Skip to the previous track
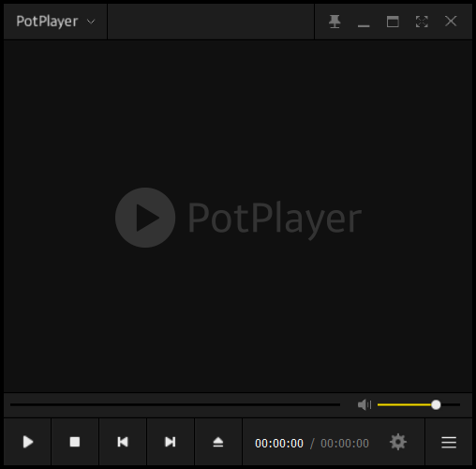The image size is (476, 469). pos(123,442)
